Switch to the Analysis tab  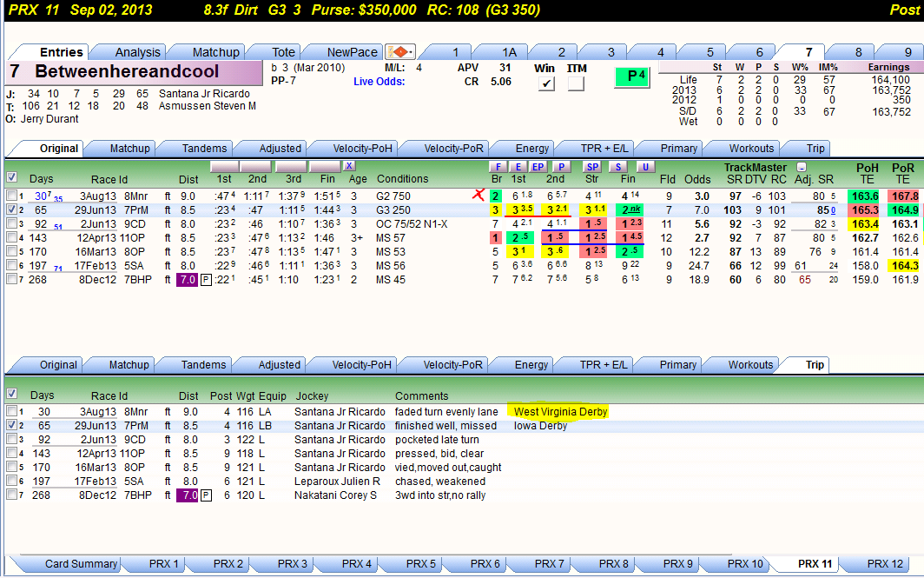click(137, 52)
